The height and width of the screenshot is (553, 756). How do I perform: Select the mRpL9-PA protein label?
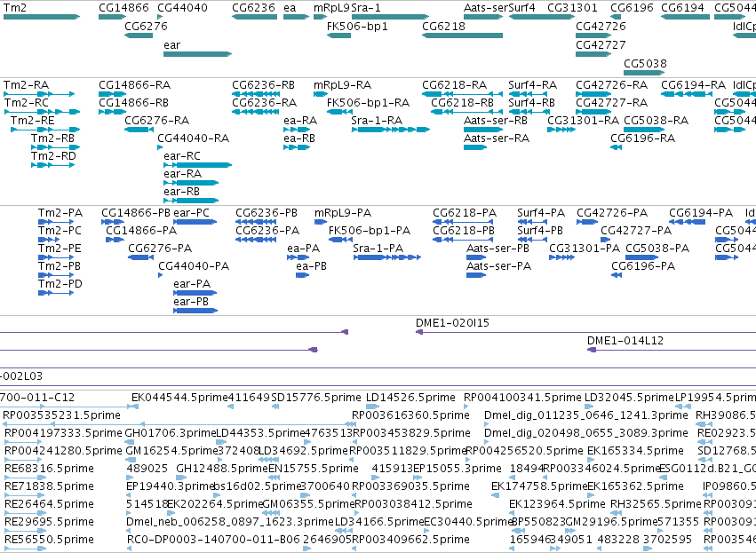pyautogui.click(x=343, y=213)
